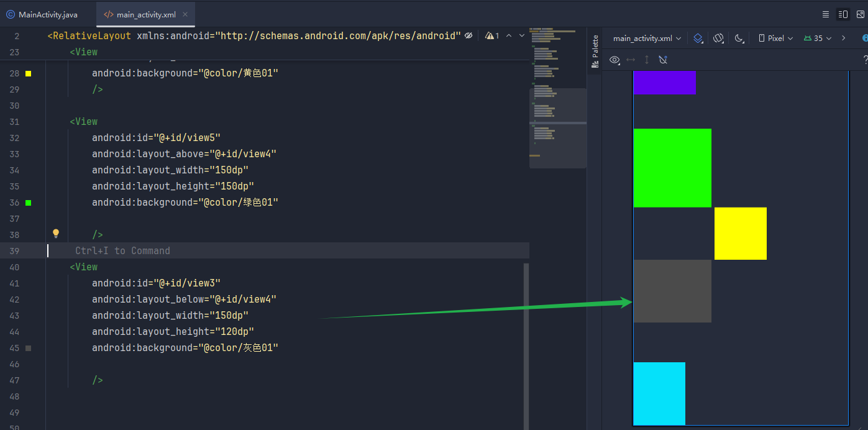This screenshot has height=430, width=868.
Task: Jump to previous highlighted problem arrow
Action: [509, 36]
